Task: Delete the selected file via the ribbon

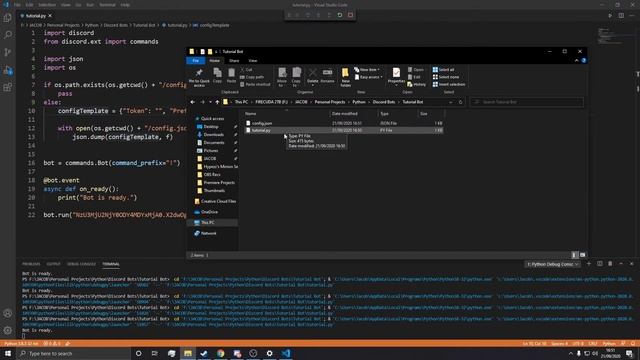Action: tap(312, 76)
